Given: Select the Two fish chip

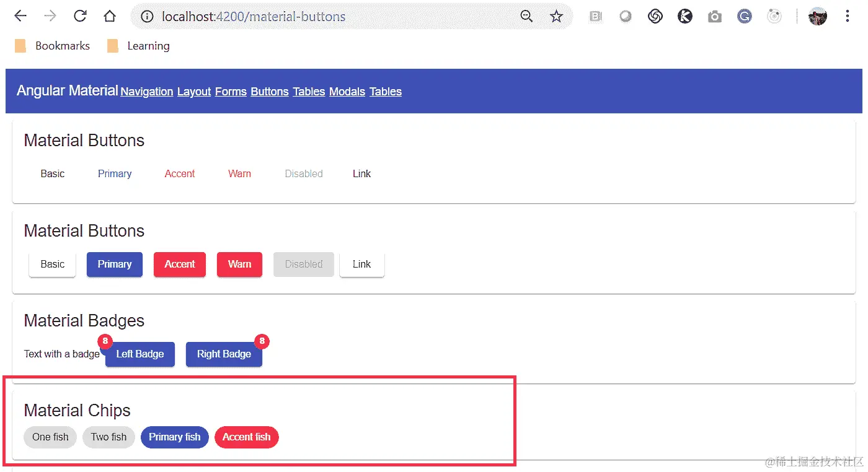Looking at the screenshot, I should 108,437.
